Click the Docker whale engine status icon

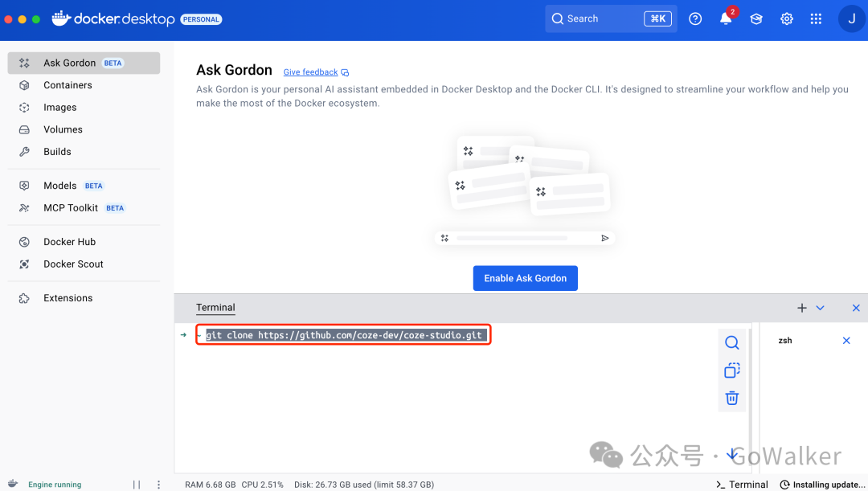(x=13, y=484)
